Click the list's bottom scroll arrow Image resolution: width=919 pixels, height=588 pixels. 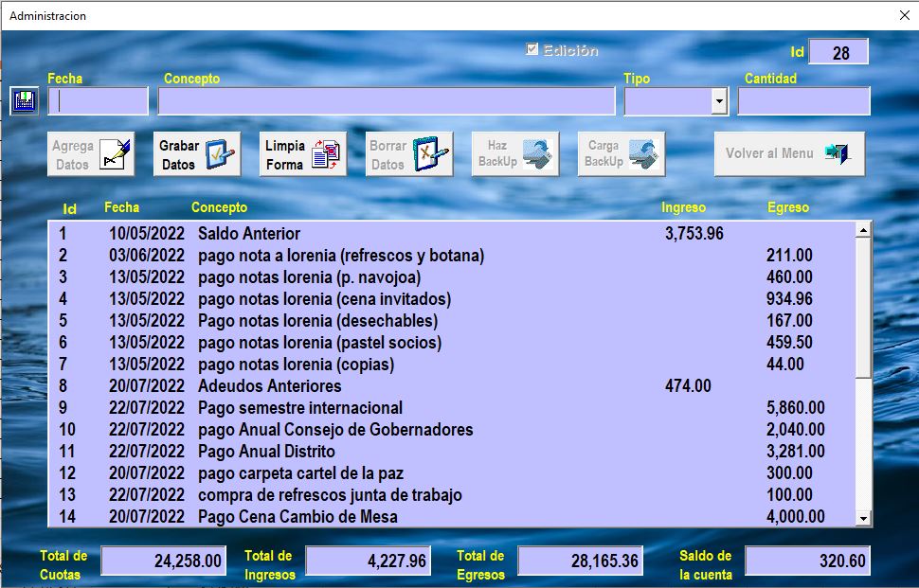click(x=863, y=518)
